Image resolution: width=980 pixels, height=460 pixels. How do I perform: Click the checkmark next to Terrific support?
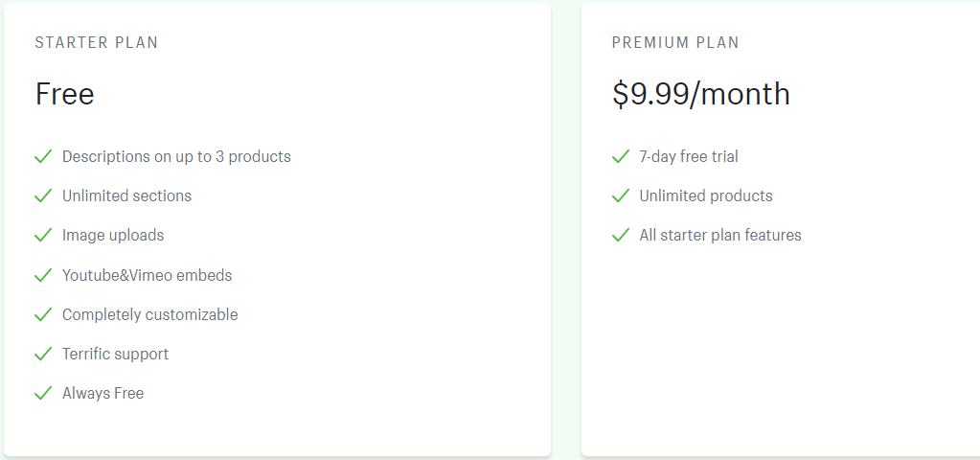pos(43,354)
